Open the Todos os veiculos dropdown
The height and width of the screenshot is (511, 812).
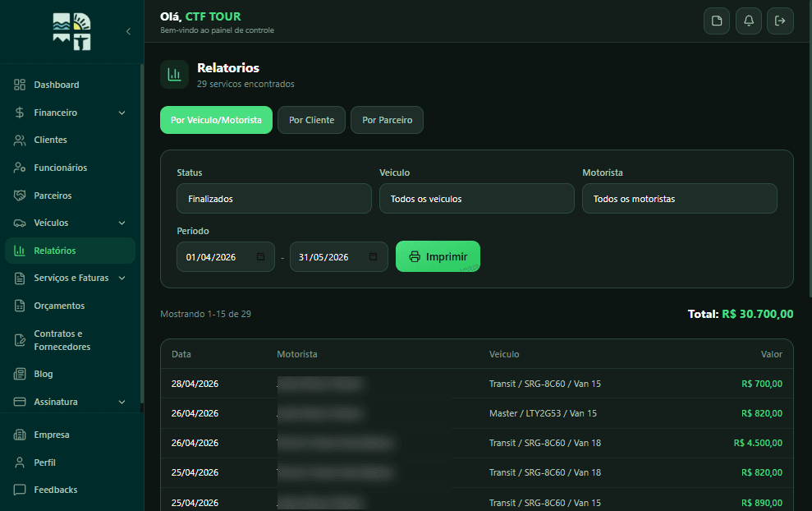[476, 199]
